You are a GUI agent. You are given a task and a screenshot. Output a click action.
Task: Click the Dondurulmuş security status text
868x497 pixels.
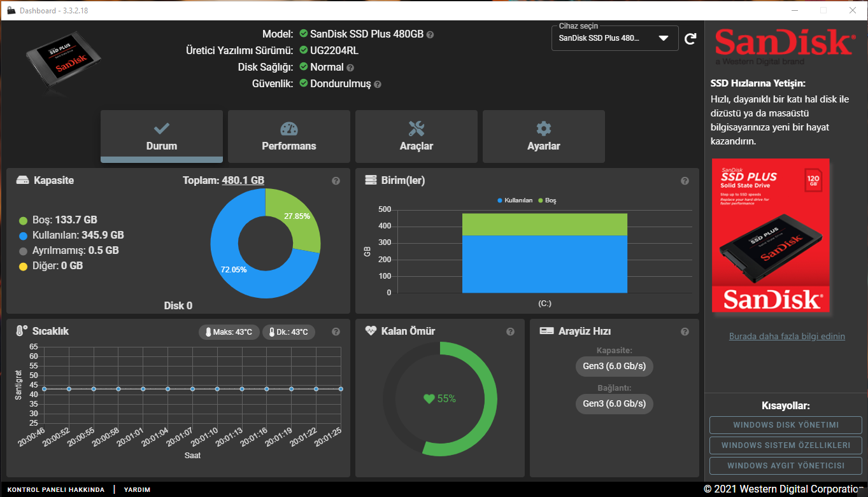[x=340, y=84]
